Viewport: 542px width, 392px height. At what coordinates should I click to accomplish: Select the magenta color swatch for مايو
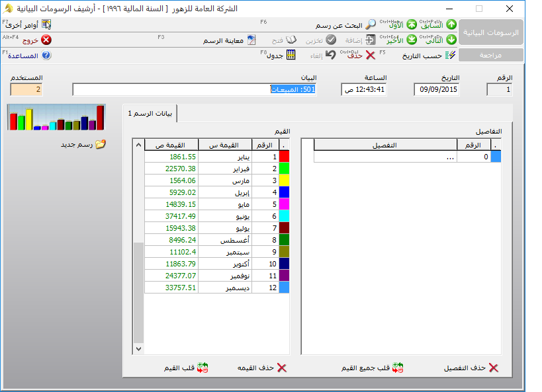click(x=284, y=204)
